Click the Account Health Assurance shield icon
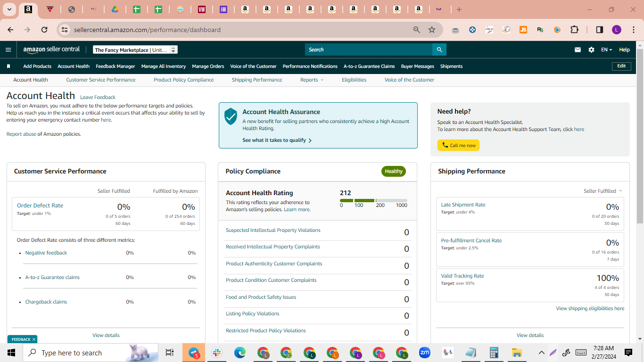 (x=231, y=116)
